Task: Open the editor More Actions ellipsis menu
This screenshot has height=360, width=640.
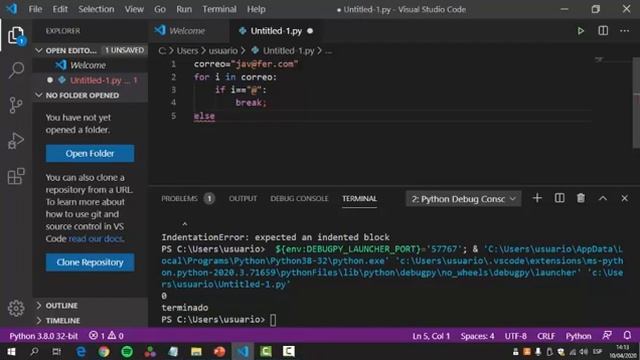Action: 624,31
